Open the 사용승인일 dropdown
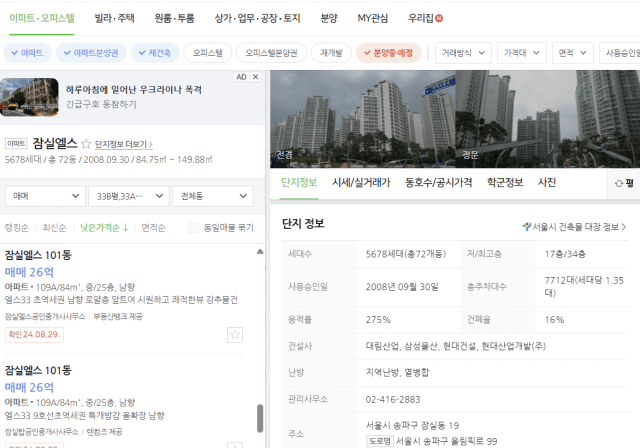 click(620, 53)
